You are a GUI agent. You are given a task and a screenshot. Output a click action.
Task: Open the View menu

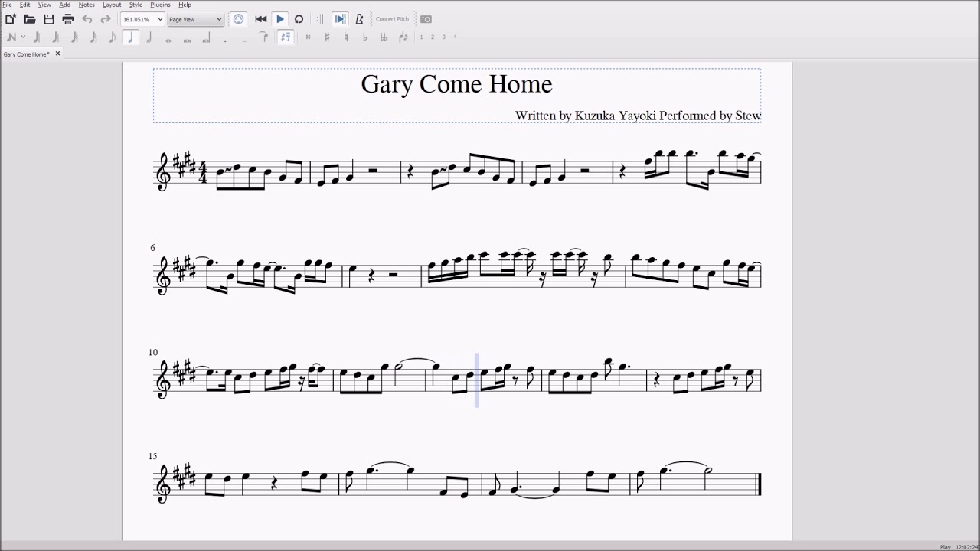(x=44, y=5)
